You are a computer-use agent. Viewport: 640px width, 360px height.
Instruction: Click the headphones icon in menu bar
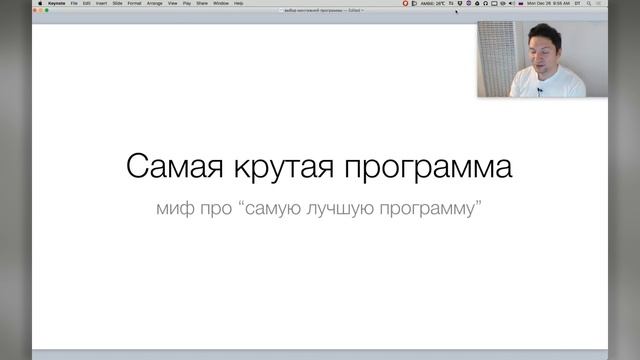(485, 3)
